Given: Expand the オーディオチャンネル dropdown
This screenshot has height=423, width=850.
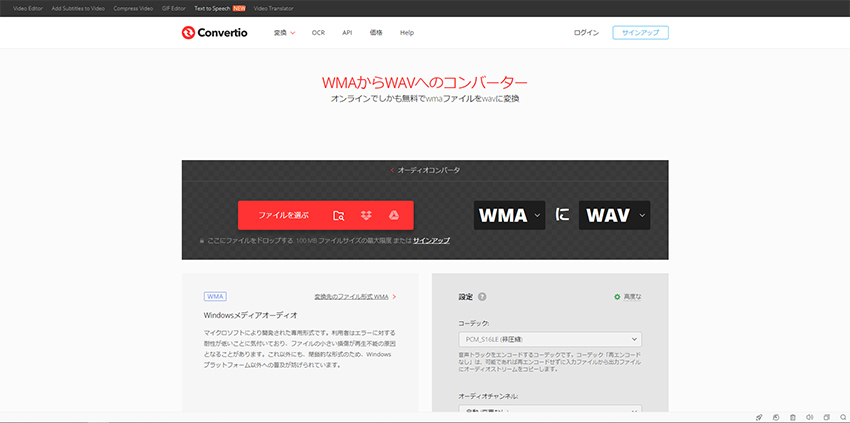Looking at the screenshot, I should [x=550, y=409].
